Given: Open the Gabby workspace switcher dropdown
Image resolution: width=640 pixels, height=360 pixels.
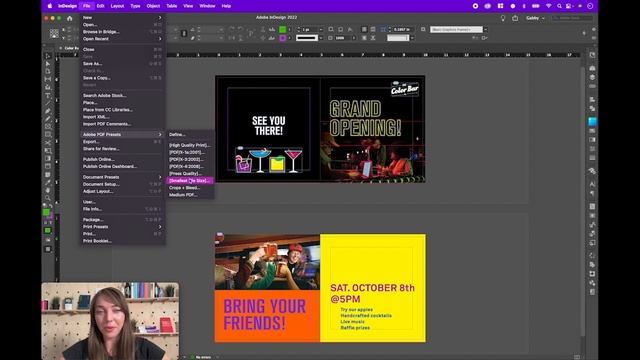Looking at the screenshot, I should coord(535,18).
